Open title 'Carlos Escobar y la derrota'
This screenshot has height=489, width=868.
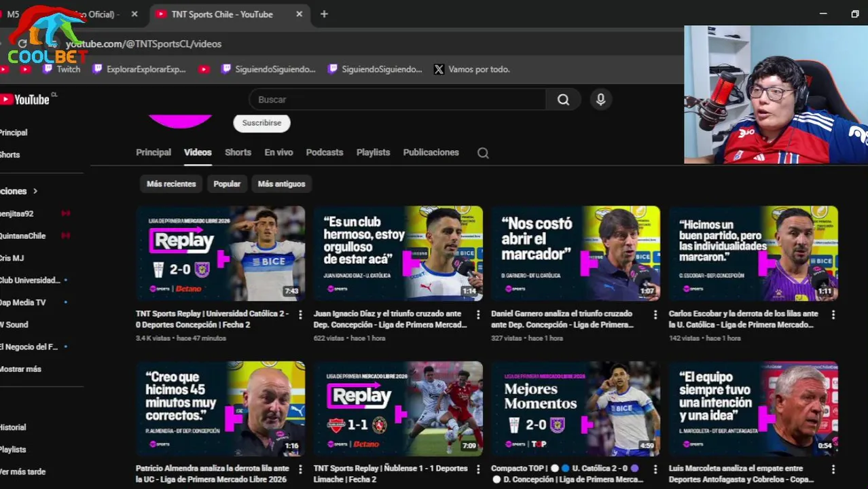pyautogui.click(x=744, y=319)
